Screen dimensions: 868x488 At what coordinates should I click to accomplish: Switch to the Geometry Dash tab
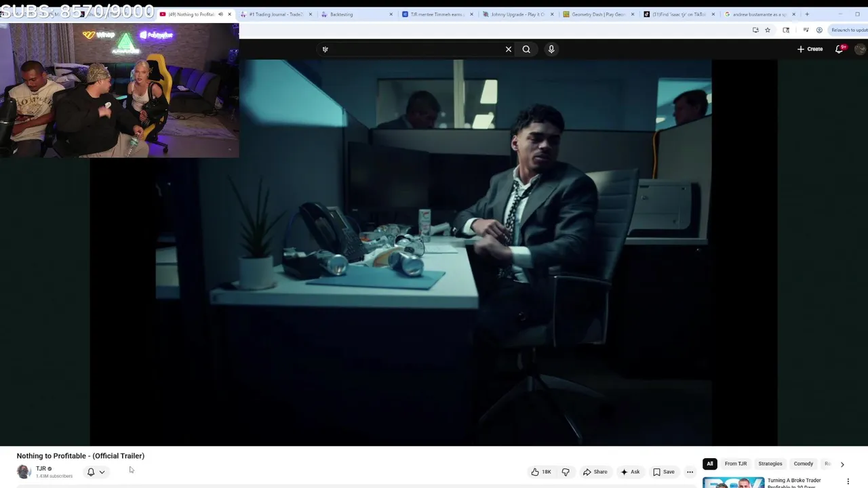598,14
